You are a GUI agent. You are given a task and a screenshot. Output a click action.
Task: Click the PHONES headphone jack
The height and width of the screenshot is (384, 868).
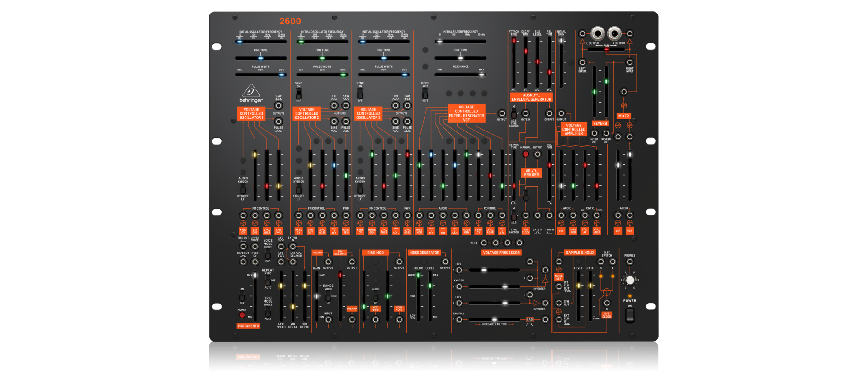pos(630,262)
